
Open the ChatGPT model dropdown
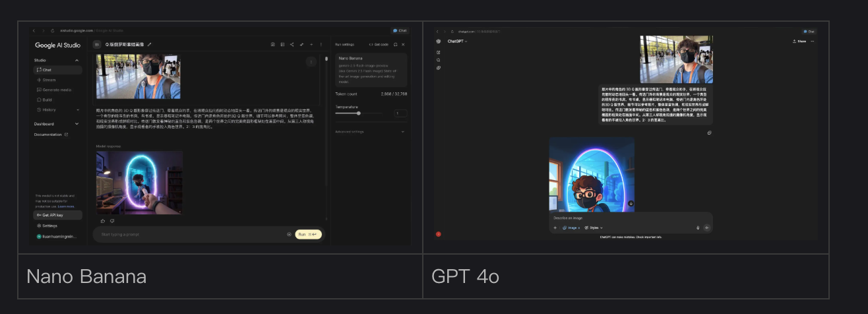tap(458, 42)
